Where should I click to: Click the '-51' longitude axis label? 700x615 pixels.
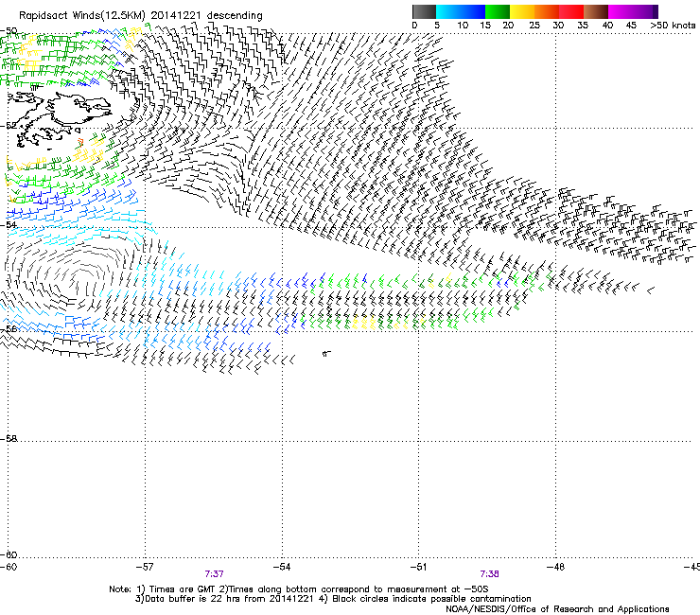tap(419, 567)
